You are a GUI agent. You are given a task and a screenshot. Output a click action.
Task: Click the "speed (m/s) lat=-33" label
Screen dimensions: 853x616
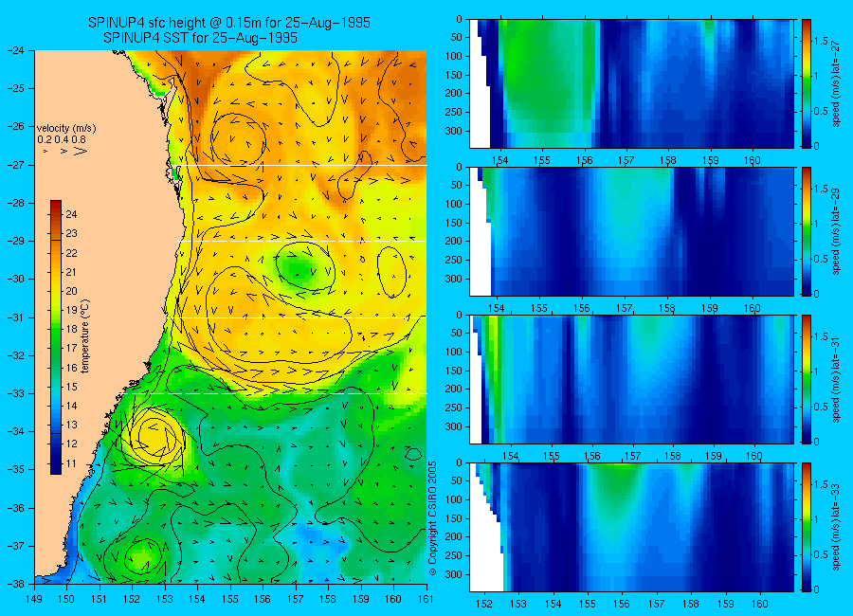point(836,527)
